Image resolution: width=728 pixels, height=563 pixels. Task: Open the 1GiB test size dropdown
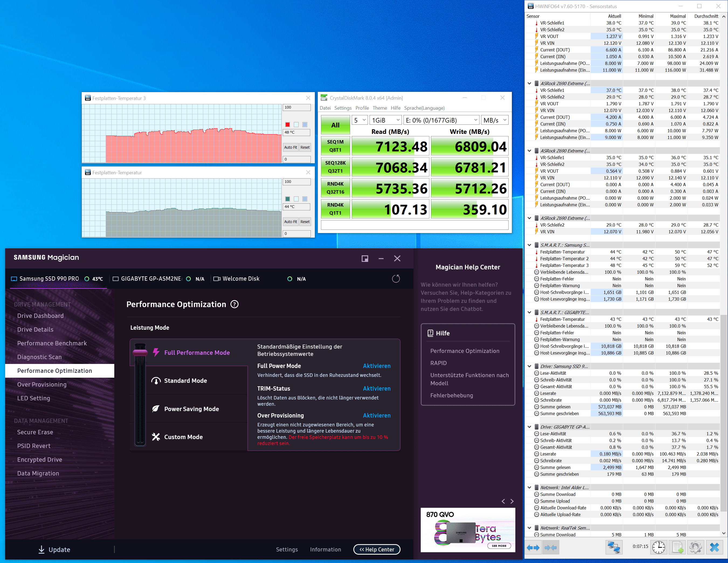click(385, 120)
